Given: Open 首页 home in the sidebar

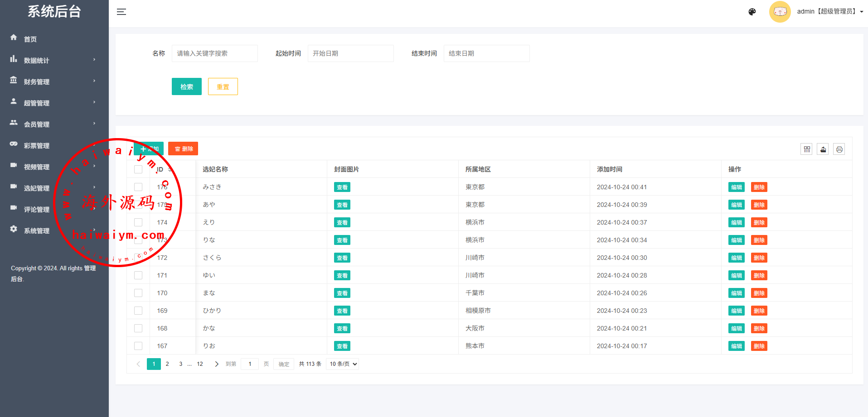Looking at the screenshot, I should pyautogui.click(x=30, y=39).
